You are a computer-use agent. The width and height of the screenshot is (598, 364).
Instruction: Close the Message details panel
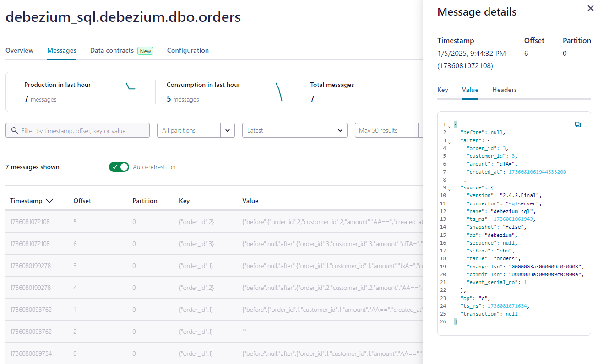coord(590,9)
